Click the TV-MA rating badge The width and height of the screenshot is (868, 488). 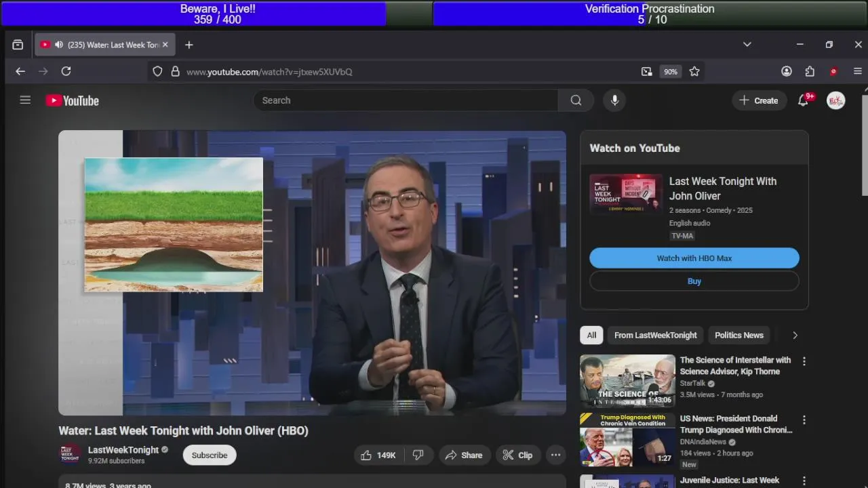click(682, 236)
